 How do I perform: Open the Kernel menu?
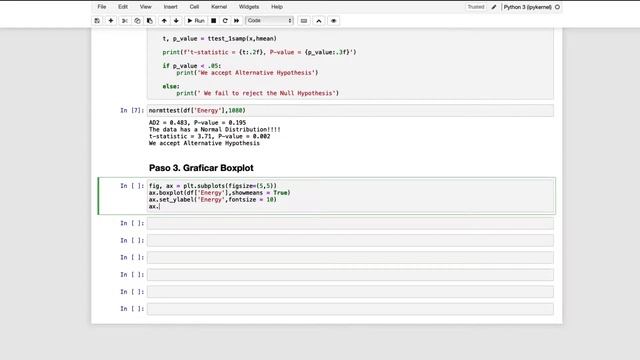pos(219,7)
